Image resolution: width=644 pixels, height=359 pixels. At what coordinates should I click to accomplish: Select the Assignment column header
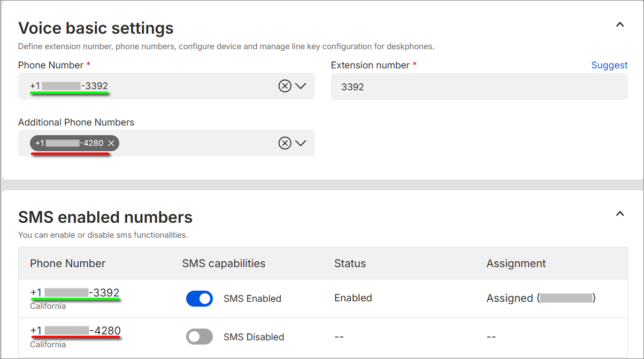516,263
